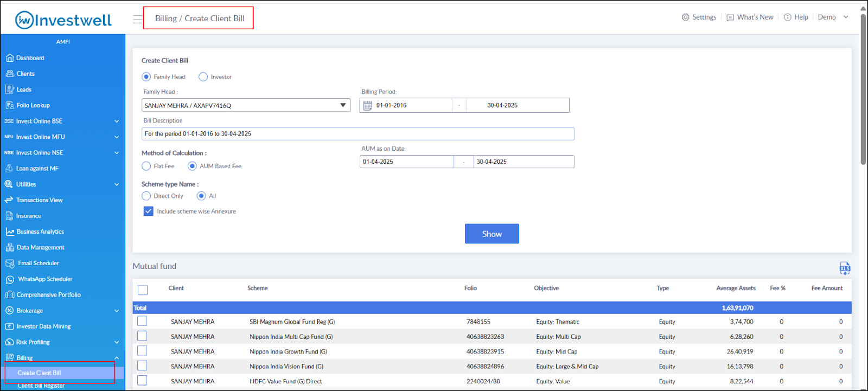Click the What's New link
Viewport: 868px width, 391px height.
coord(755,17)
